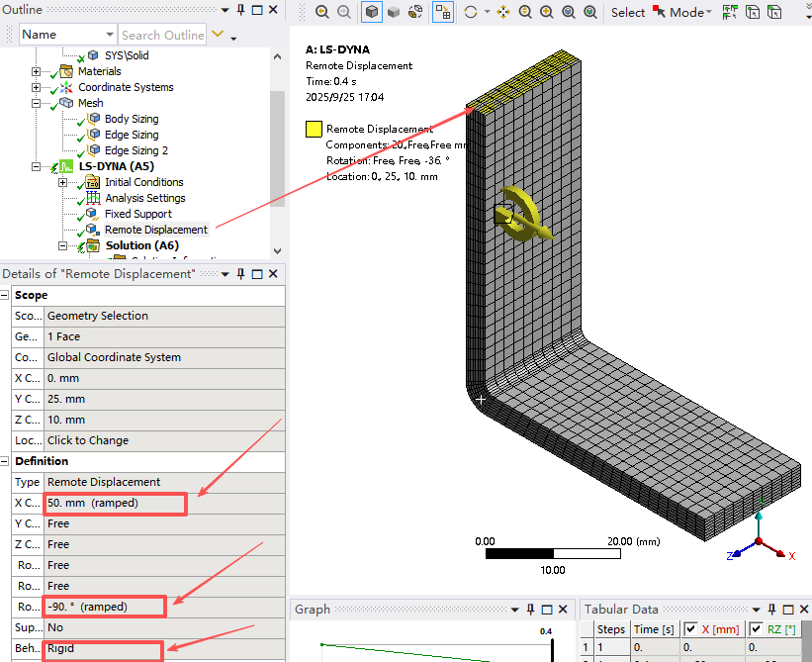Open the rotate tool dropdown arrow
The height and width of the screenshot is (662, 812).
pos(487,12)
